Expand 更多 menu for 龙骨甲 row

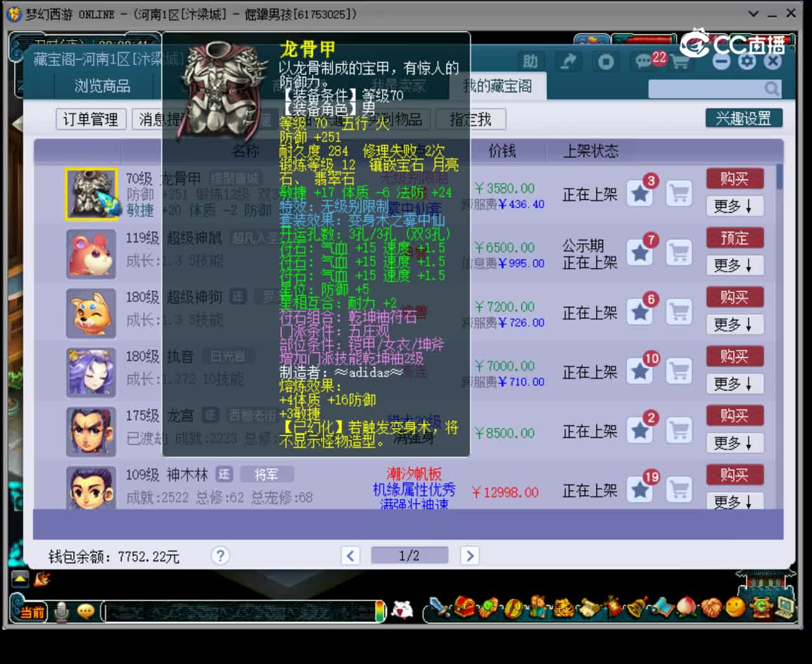pyautogui.click(x=735, y=206)
